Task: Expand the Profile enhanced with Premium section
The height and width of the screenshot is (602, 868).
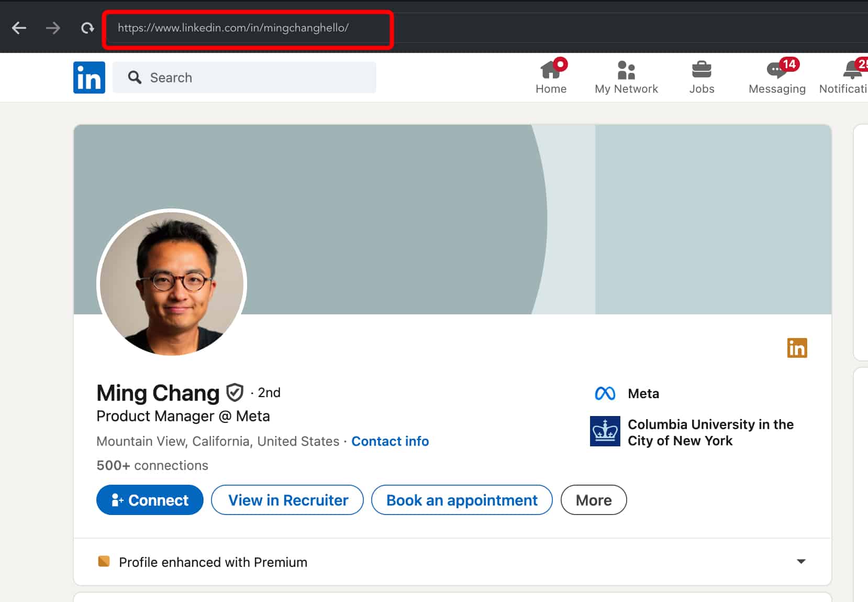Action: coord(802,561)
